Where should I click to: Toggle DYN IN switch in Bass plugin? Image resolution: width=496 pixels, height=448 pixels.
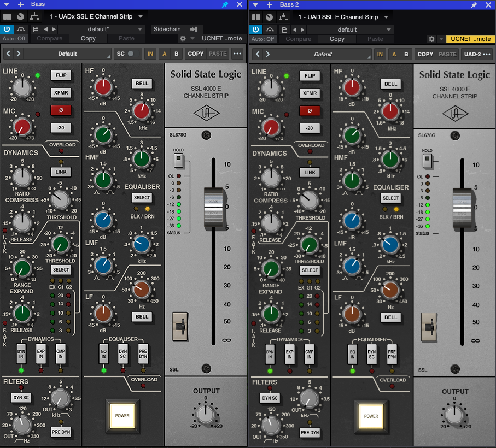pyautogui.click(x=21, y=354)
